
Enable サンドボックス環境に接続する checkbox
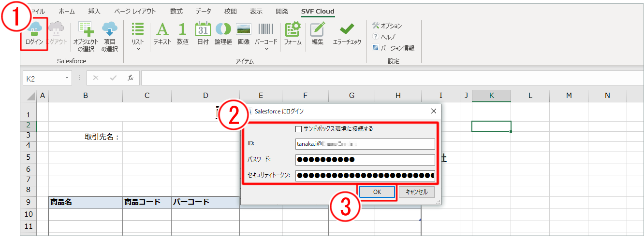coord(298,129)
